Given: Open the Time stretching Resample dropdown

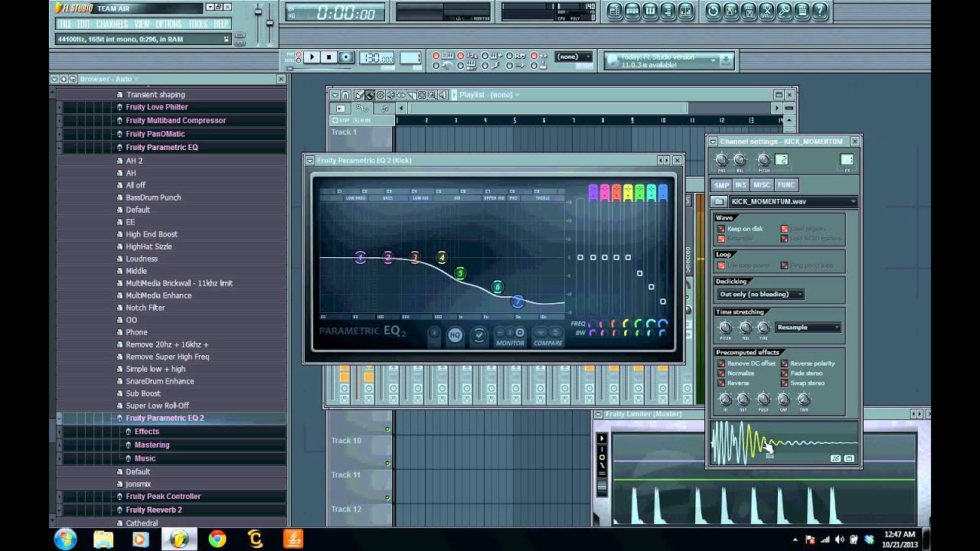Looking at the screenshot, I should point(808,328).
